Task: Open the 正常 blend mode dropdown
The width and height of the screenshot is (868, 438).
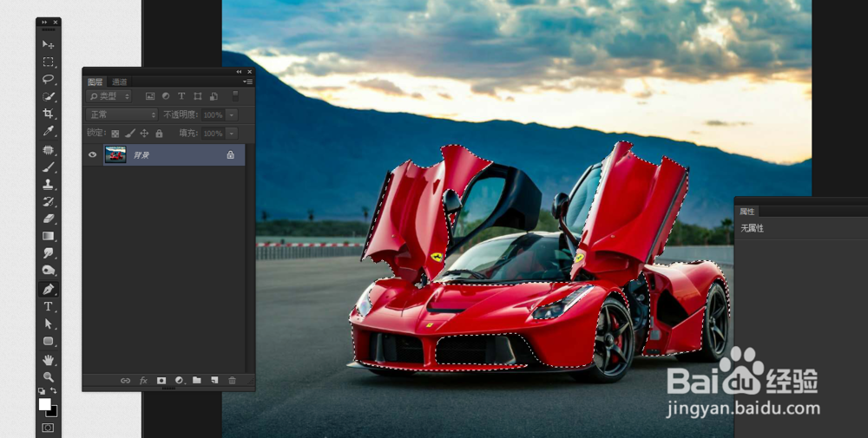Action: point(122,115)
